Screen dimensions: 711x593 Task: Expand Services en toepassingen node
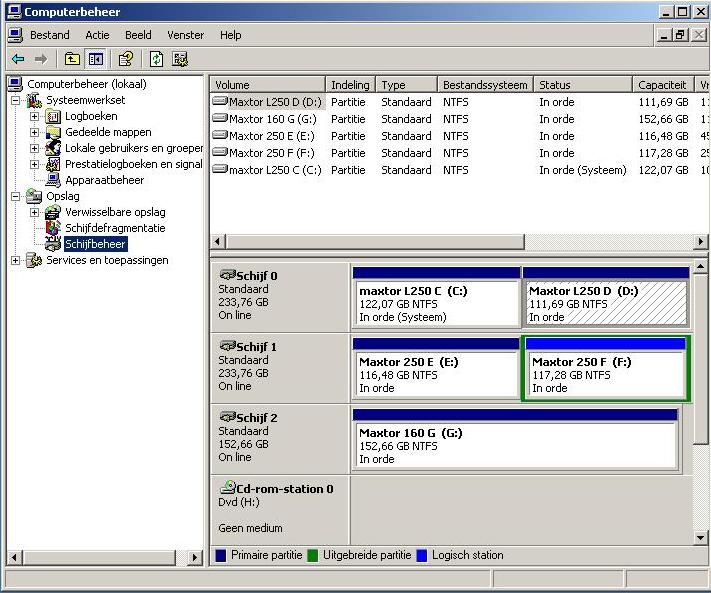[15, 260]
